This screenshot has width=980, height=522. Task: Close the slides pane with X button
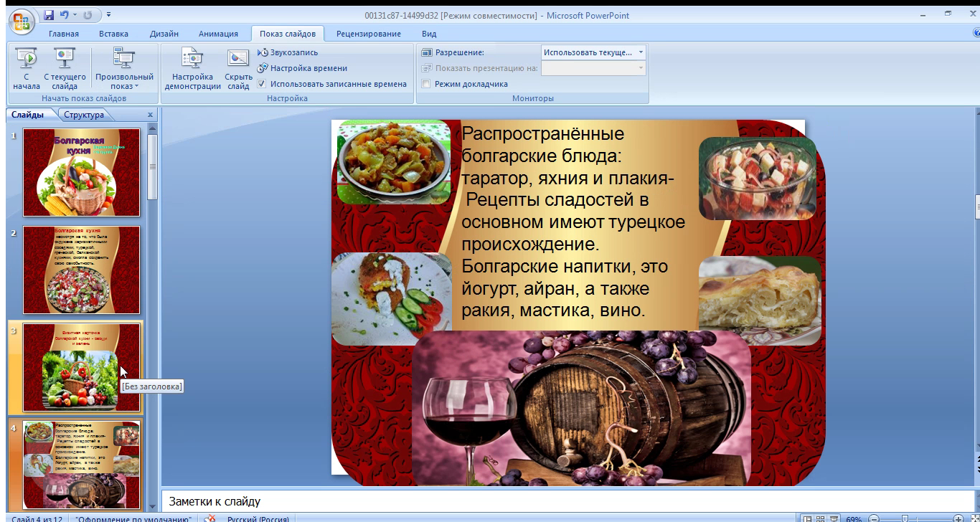click(x=150, y=115)
